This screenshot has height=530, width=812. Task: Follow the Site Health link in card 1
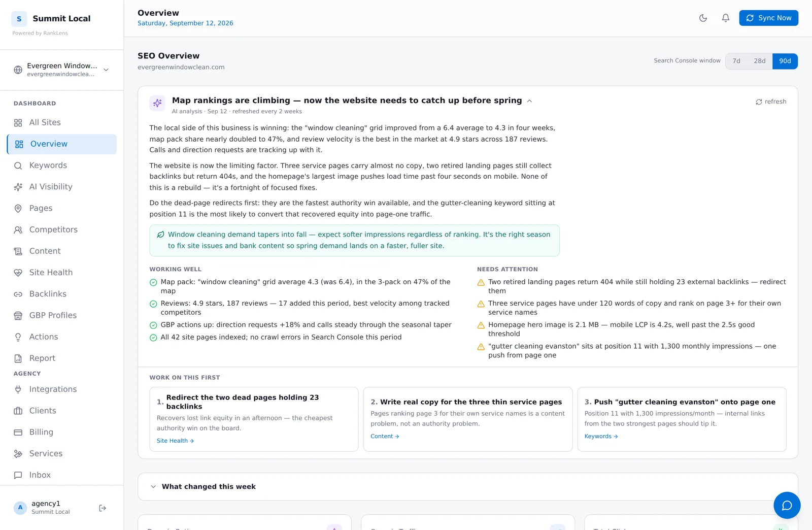175,441
